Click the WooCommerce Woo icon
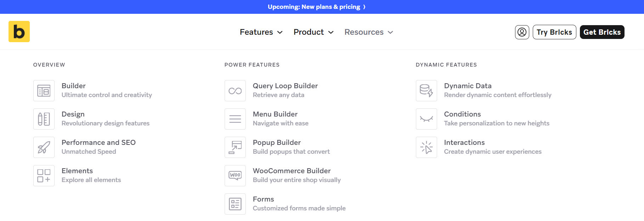The width and height of the screenshot is (644, 221). coord(235,176)
